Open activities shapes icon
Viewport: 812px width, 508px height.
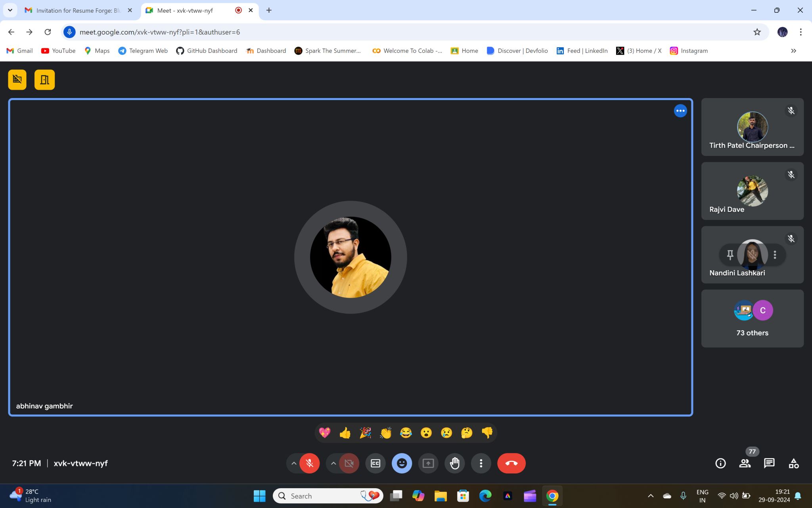(x=793, y=463)
